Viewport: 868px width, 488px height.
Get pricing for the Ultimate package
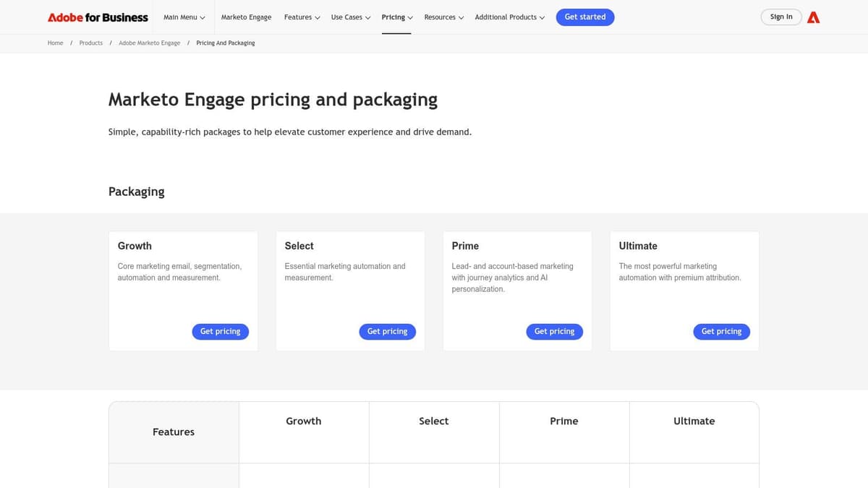(721, 331)
